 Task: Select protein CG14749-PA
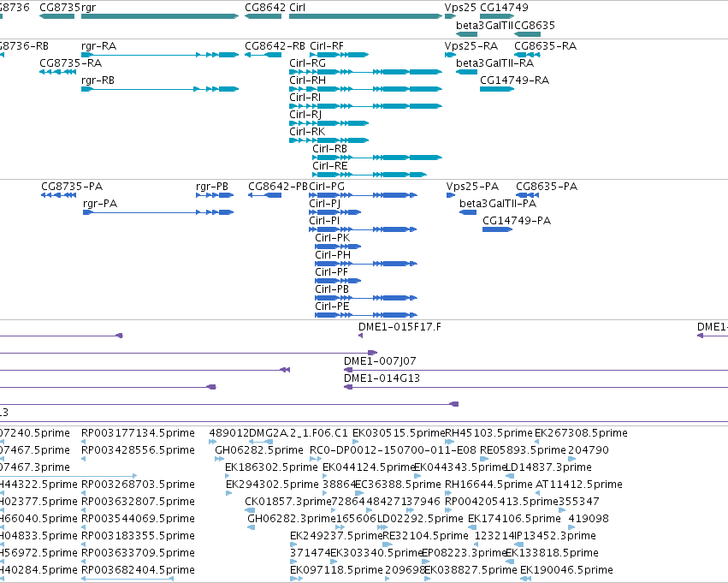497,229
